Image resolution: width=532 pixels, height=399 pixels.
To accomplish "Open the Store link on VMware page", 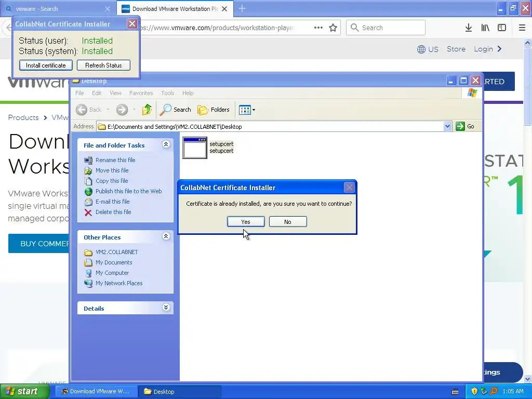I will click(456, 49).
